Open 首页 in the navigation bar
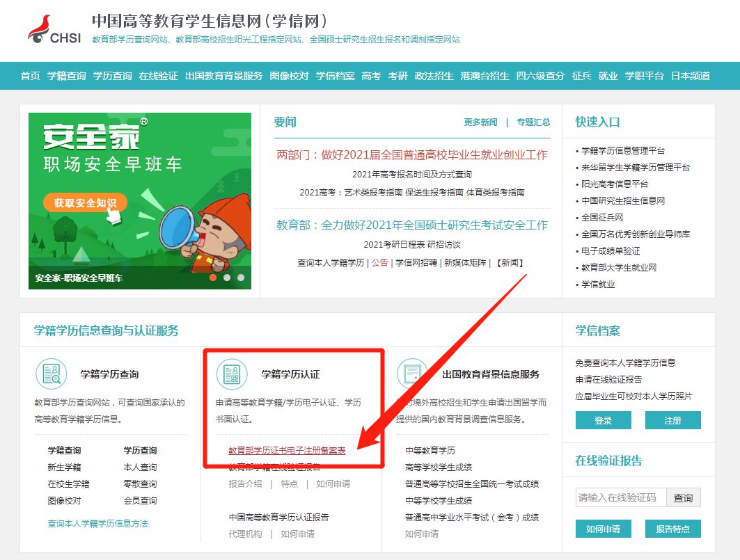This screenshot has height=560, width=740. click(x=30, y=76)
